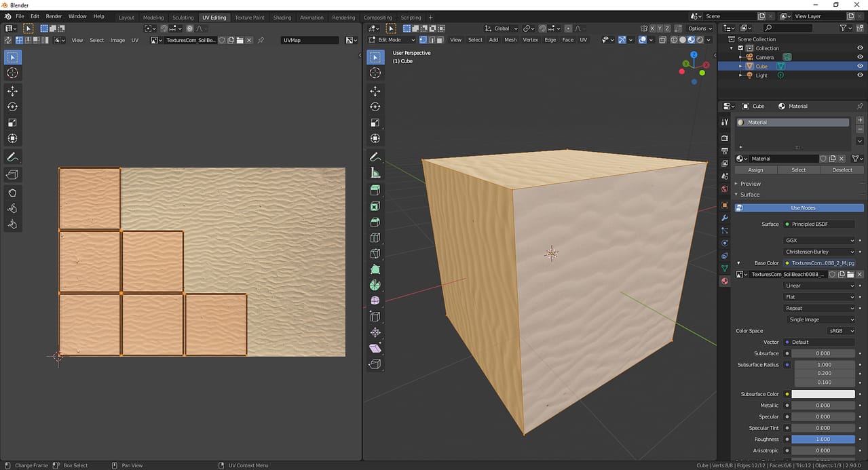Click the Use Nodes button
Screen dimensions: 868x470
[x=803, y=208]
